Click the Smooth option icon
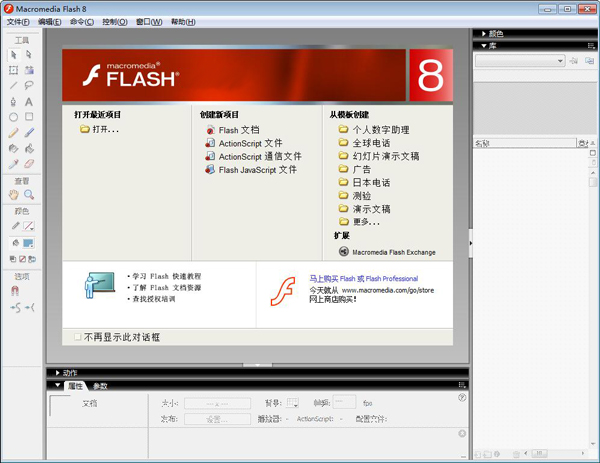 pyautogui.click(x=15, y=307)
